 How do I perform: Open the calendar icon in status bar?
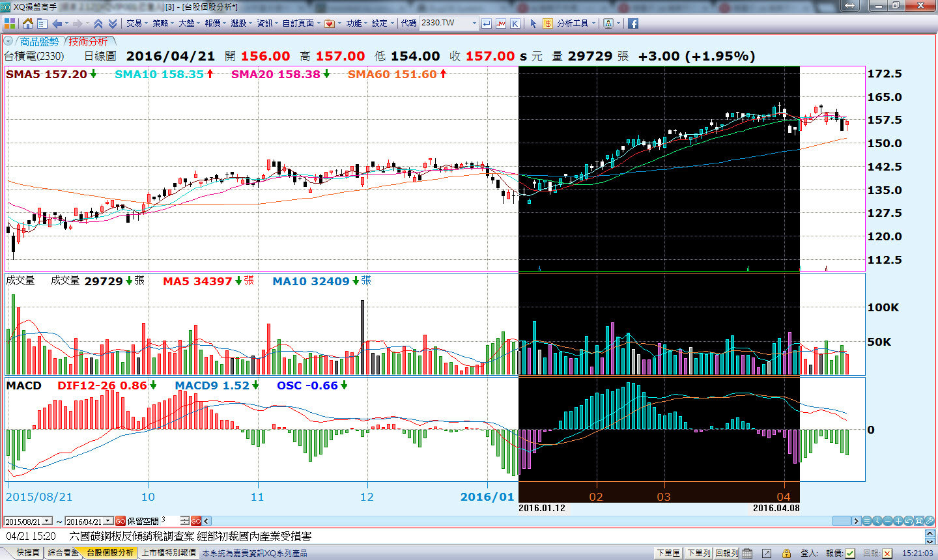point(747,553)
